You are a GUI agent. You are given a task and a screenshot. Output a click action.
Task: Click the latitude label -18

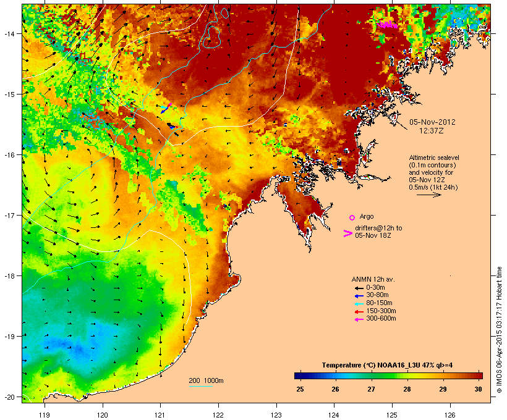click(x=9, y=276)
